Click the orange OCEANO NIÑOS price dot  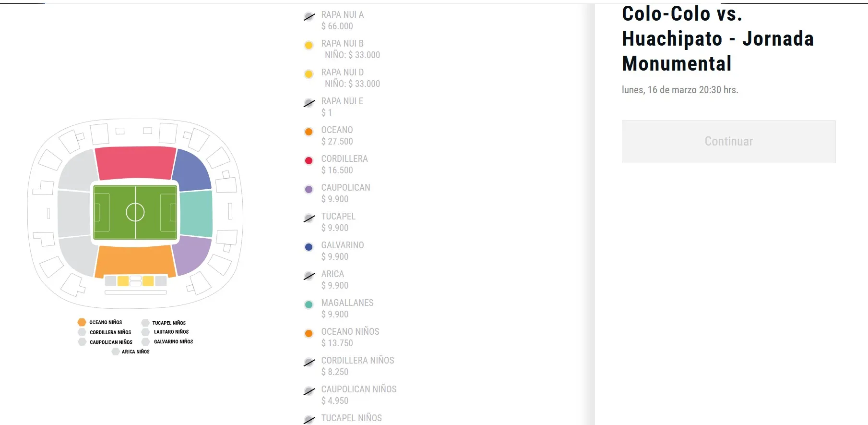pyautogui.click(x=309, y=333)
